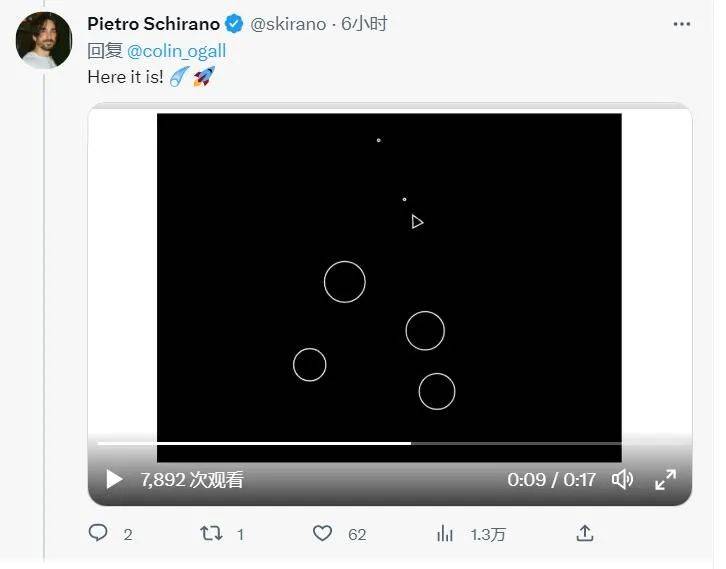
Task: Click the Pietro Schirano display name
Action: tap(153, 24)
